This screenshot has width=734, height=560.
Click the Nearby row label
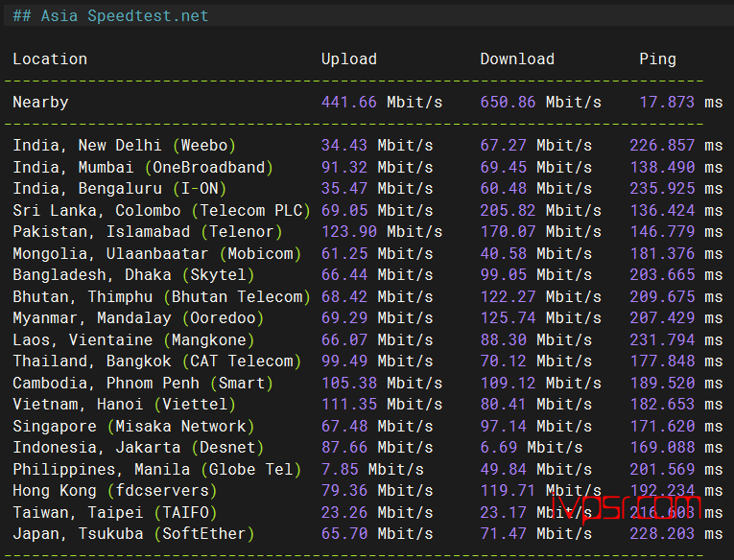40,102
